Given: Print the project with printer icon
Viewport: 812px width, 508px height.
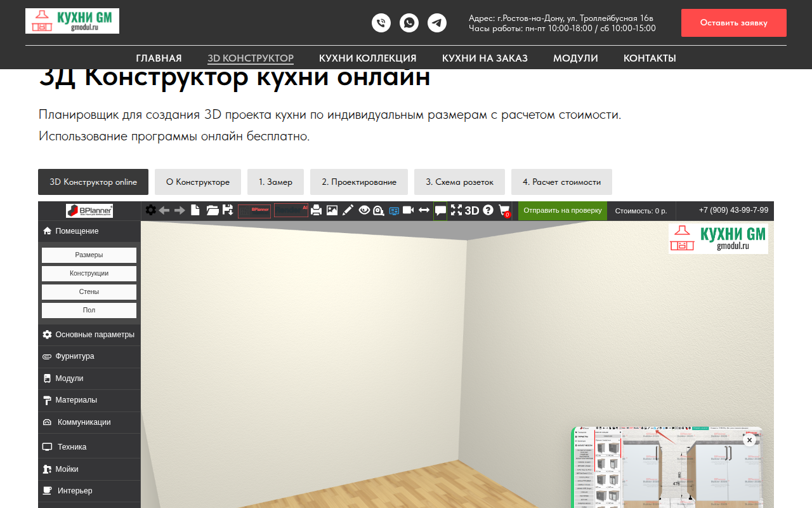Looking at the screenshot, I should (316, 210).
